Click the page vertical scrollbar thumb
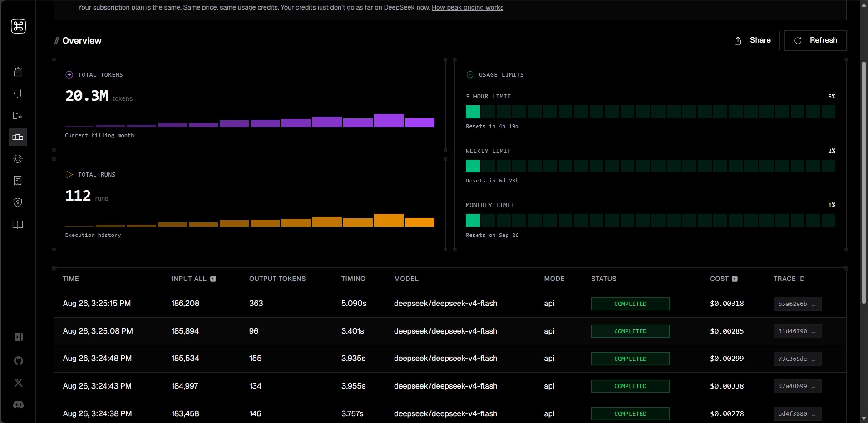The height and width of the screenshot is (423, 868). coord(863,182)
